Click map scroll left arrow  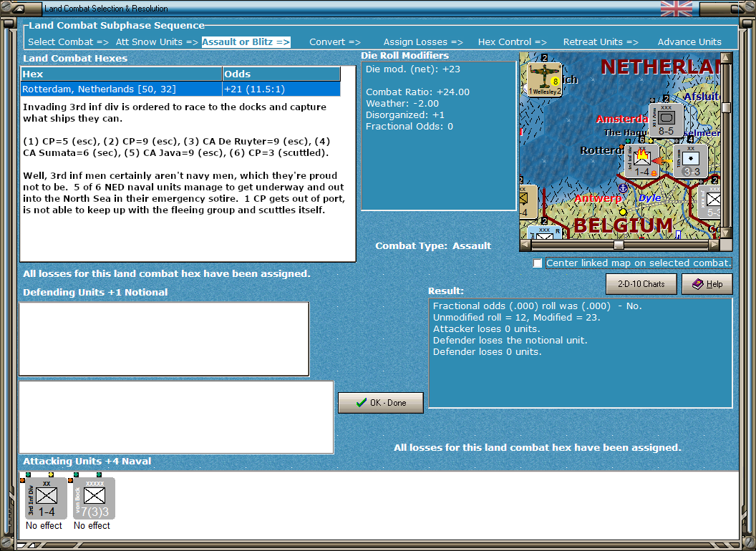(525, 245)
